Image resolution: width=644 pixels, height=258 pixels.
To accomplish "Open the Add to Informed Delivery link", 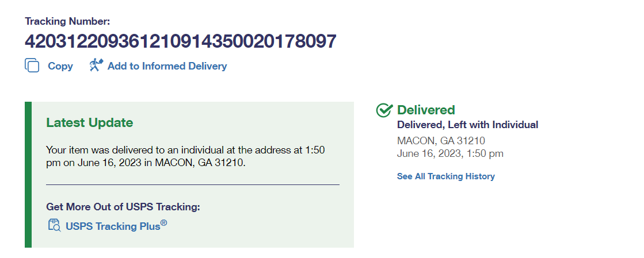I will (167, 66).
